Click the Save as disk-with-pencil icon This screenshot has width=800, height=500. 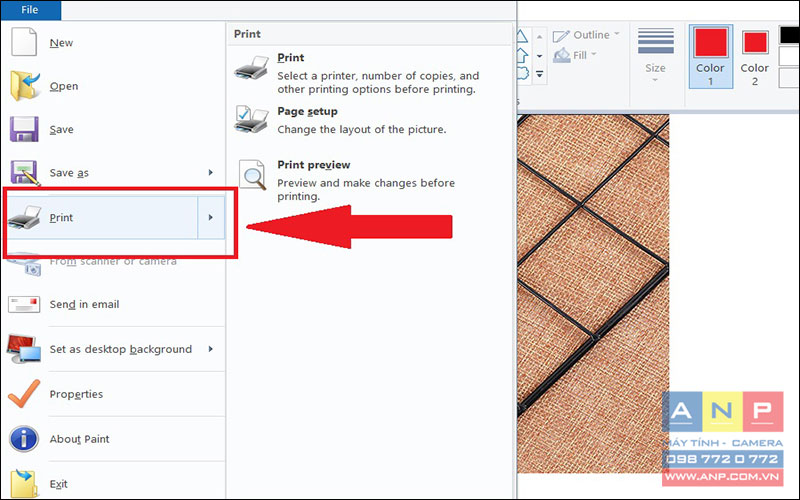[24, 172]
